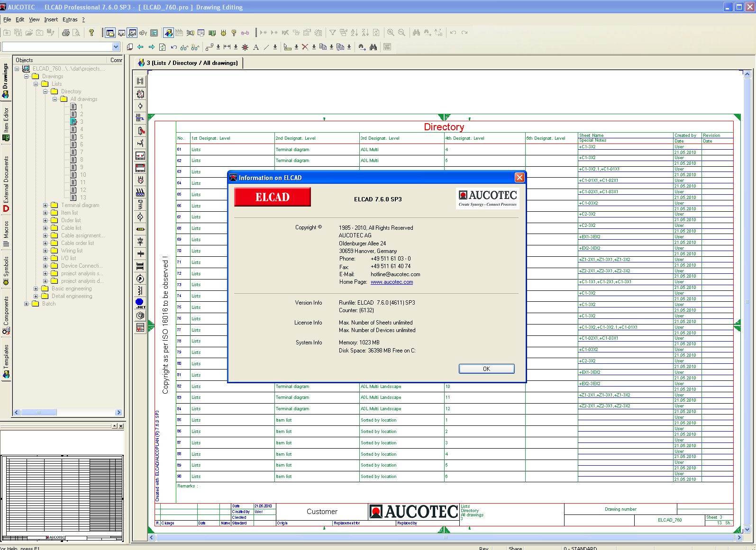Image resolution: width=756 pixels, height=550 pixels.
Task: Click the factory building toolbar icon
Action: coord(179,33)
